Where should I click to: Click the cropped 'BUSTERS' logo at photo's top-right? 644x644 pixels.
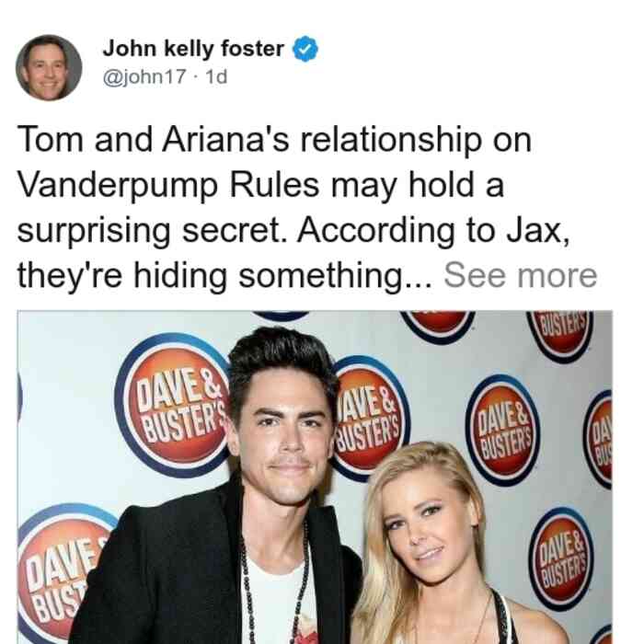point(561,335)
